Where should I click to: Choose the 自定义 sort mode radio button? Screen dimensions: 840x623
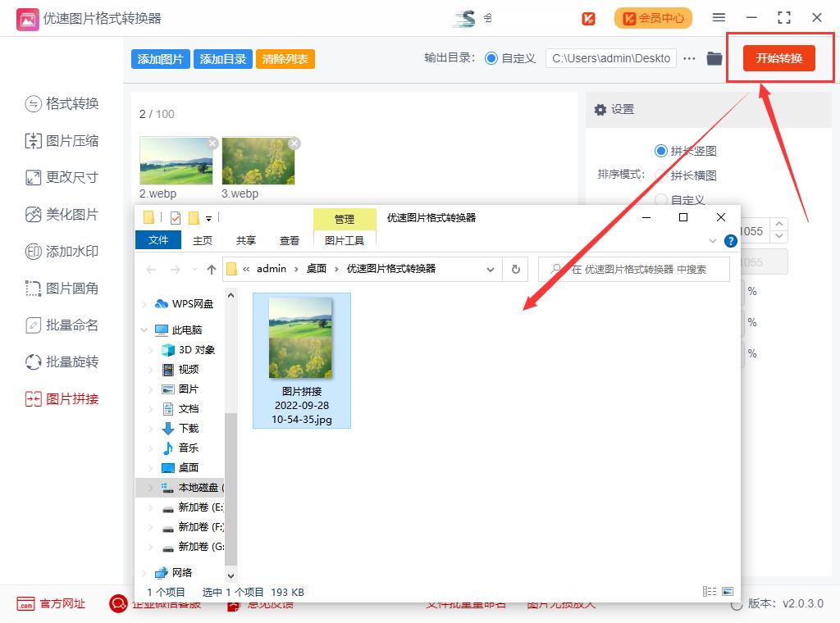tap(660, 199)
